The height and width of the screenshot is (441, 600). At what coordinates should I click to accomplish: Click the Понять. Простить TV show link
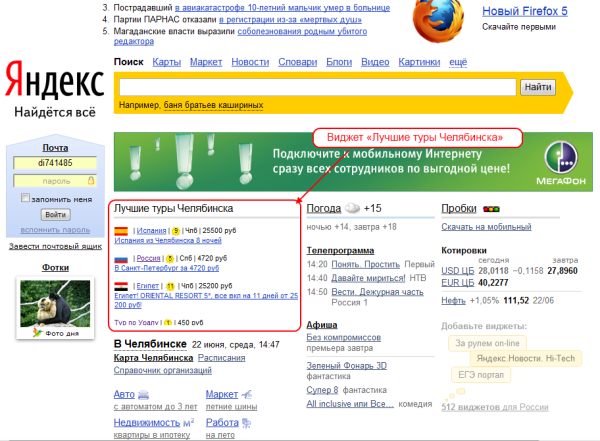(x=365, y=264)
